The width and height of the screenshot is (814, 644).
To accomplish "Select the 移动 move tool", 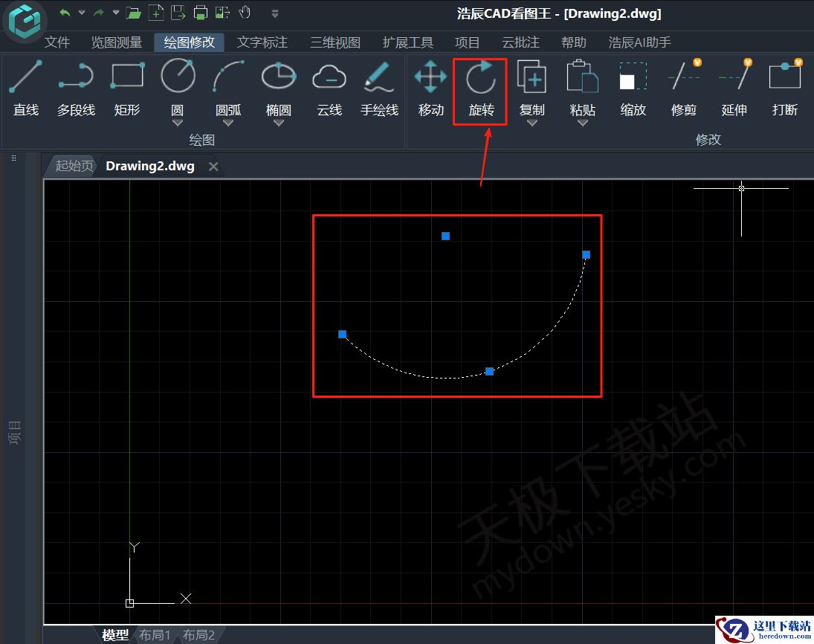I will click(x=431, y=87).
